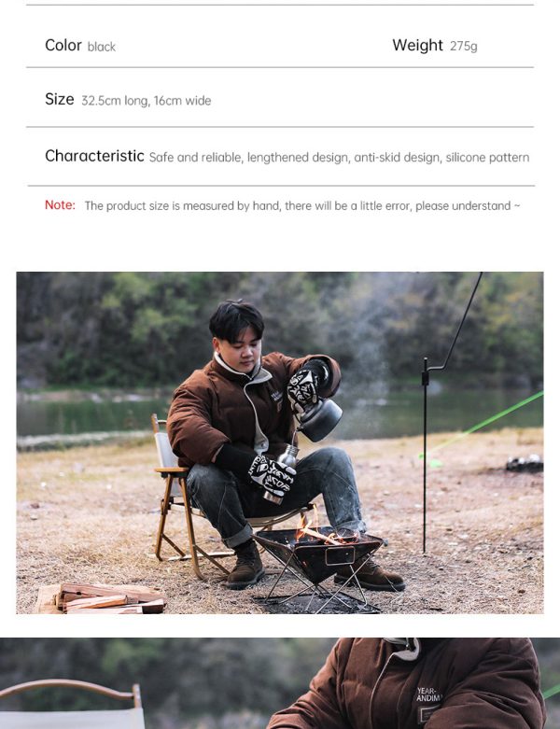
Task: Select the 275g weight value
Action: click(x=463, y=46)
